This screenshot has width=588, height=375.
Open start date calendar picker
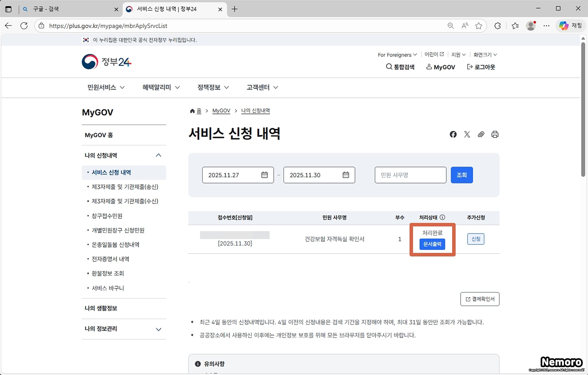pyautogui.click(x=264, y=175)
